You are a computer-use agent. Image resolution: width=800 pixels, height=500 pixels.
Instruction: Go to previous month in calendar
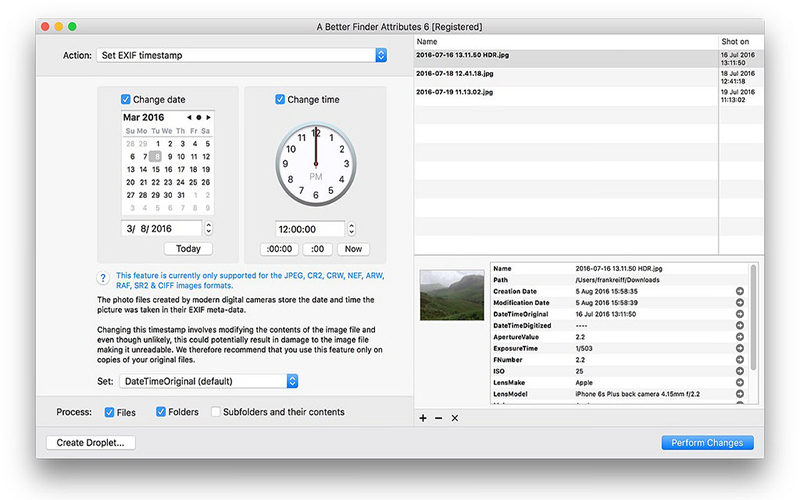(x=189, y=117)
